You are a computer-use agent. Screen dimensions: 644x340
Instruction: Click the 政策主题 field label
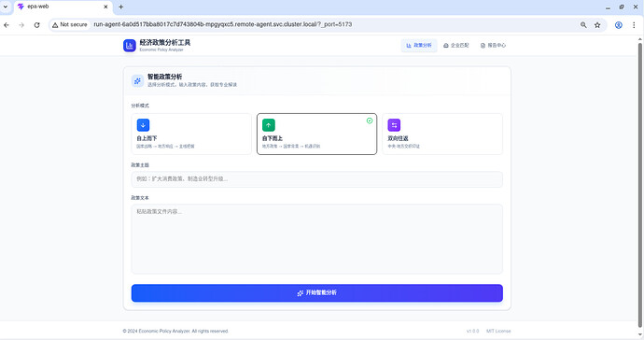click(140, 164)
